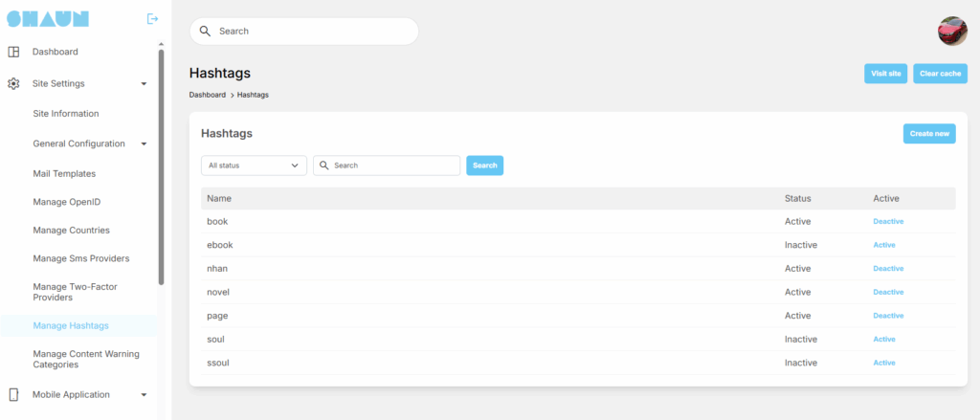
Task: Activate the ssoul hashtag
Action: pos(883,363)
